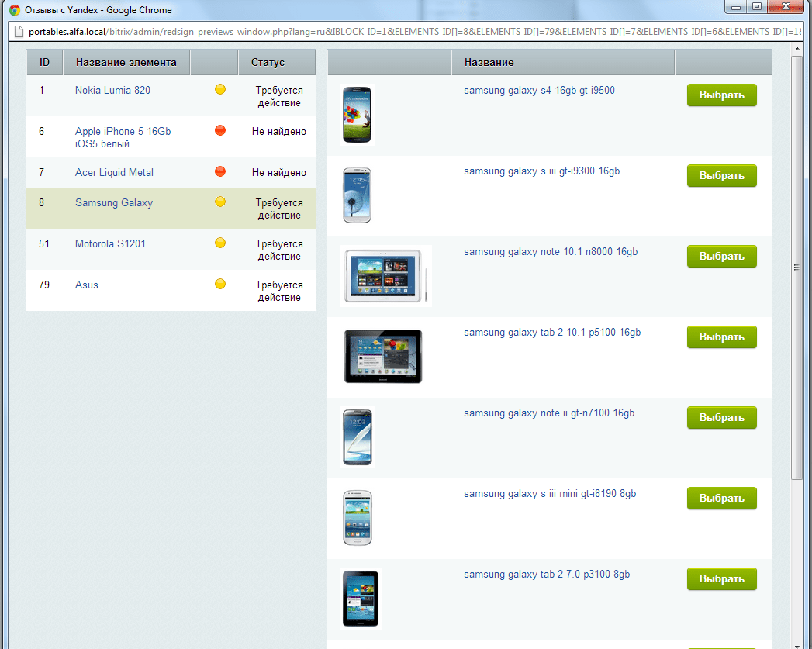Click the Название header in the results table

pos(563,63)
